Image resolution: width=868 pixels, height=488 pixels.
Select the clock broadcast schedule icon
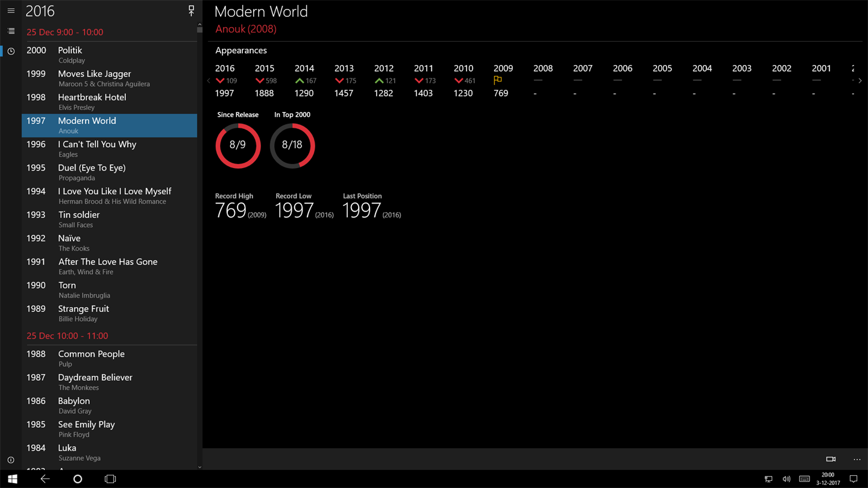tap(11, 51)
